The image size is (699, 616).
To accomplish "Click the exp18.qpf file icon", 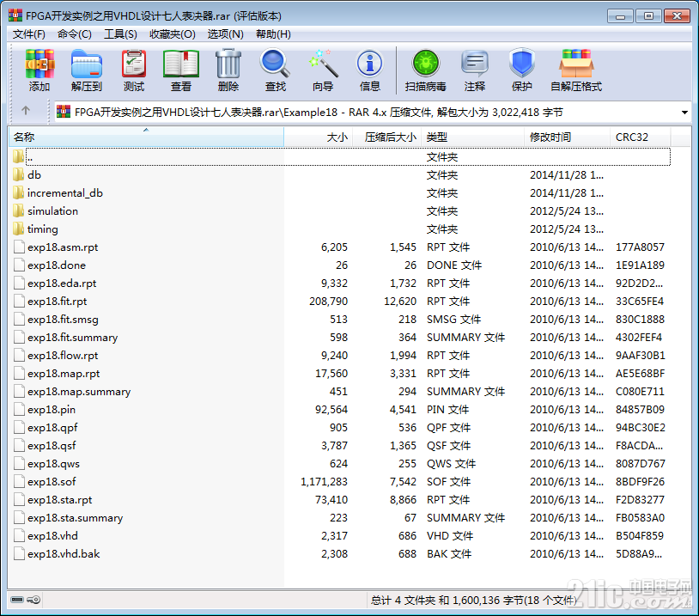I will [x=19, y=427].
